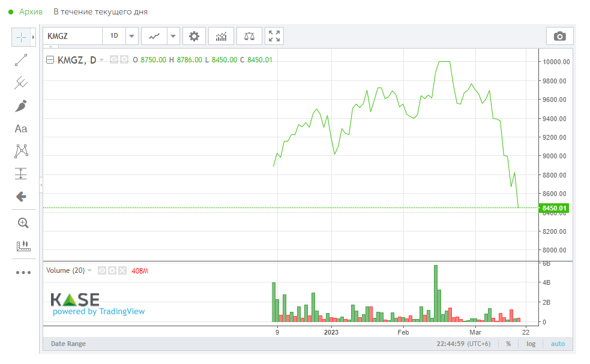Select the text annotation tool
Viewport: 590px width, 364px height.
pos(21,128)
